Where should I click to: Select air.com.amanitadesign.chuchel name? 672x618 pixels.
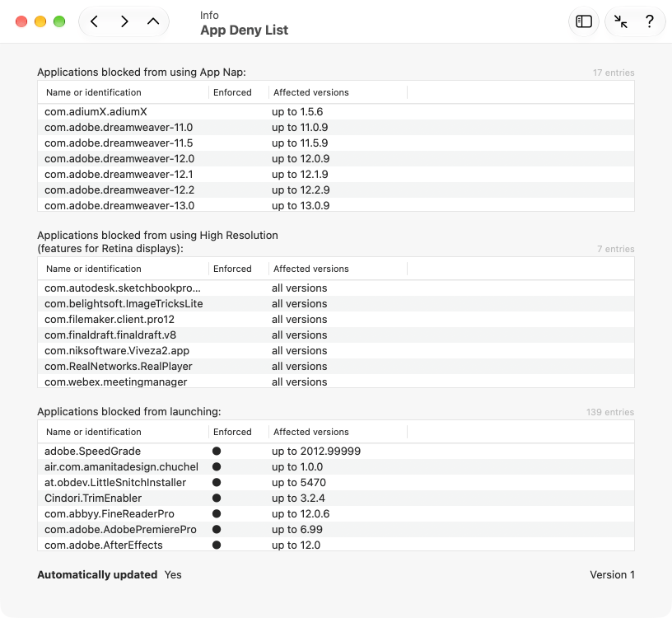pyautogui.click(x=121, y=466)
